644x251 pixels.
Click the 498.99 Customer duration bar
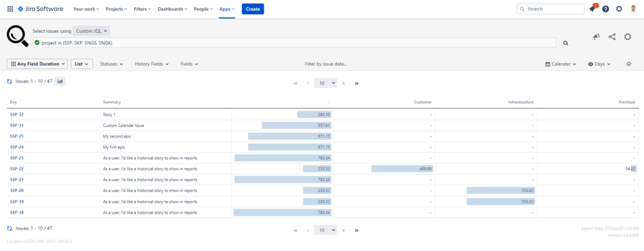pyautogui.click(x=403, y=169)
